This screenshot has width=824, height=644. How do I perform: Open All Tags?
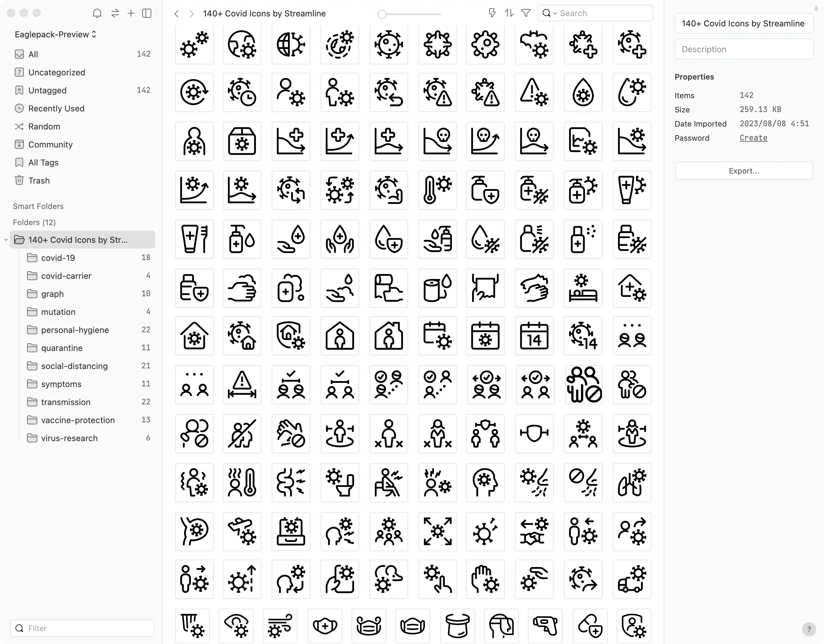82,163
